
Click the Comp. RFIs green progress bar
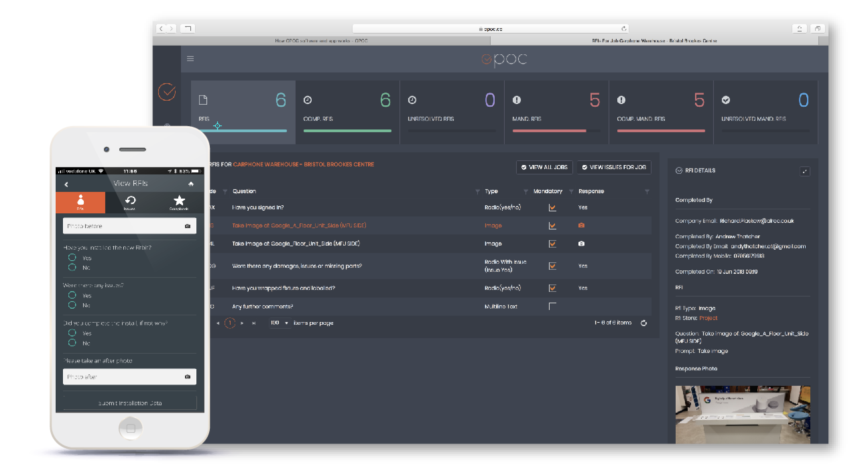(348, 130)
